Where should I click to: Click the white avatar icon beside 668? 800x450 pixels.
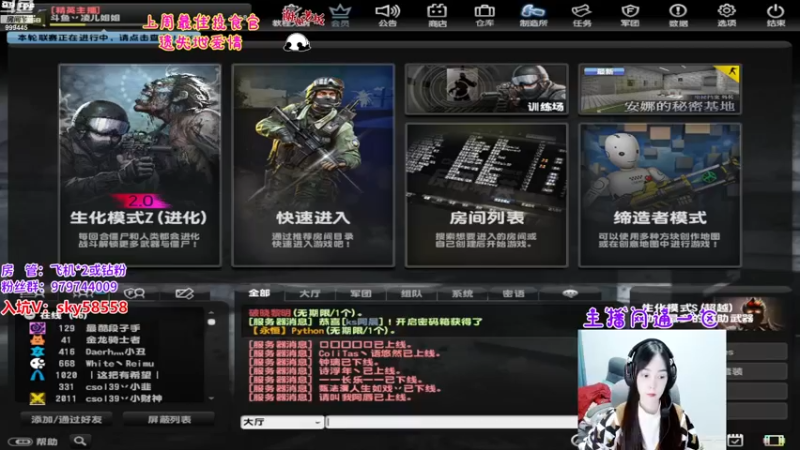tap(37, 363)
